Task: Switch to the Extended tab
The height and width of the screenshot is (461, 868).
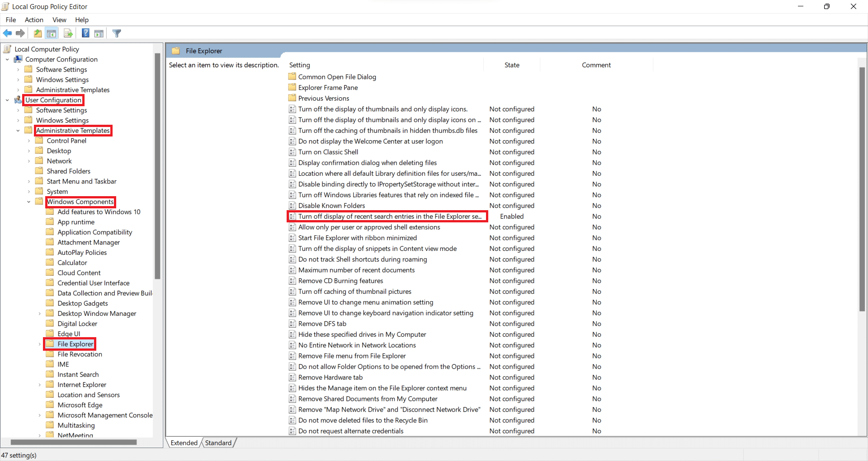Action: coord(184,443)
